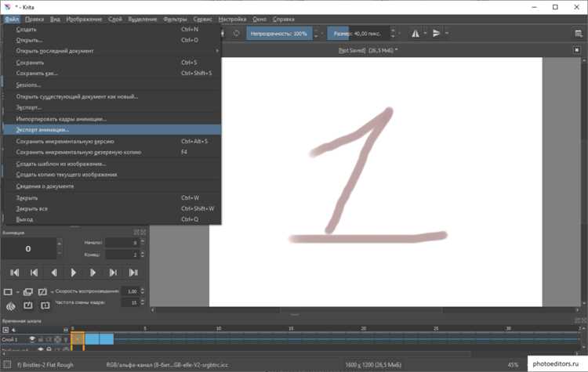Click the auto-frame mode icon
Viewport: 588px width, 372px height.
click(x=28, y=305)
